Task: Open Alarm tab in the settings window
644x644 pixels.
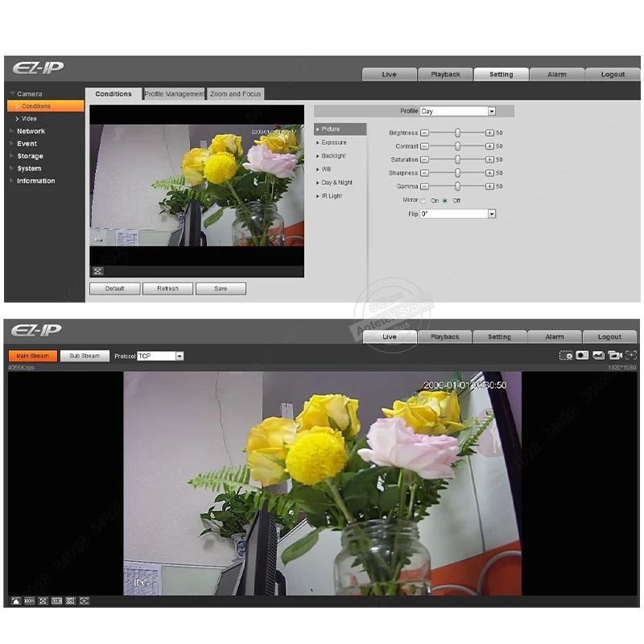Action: pyautogui.click(x=557, y=74)
